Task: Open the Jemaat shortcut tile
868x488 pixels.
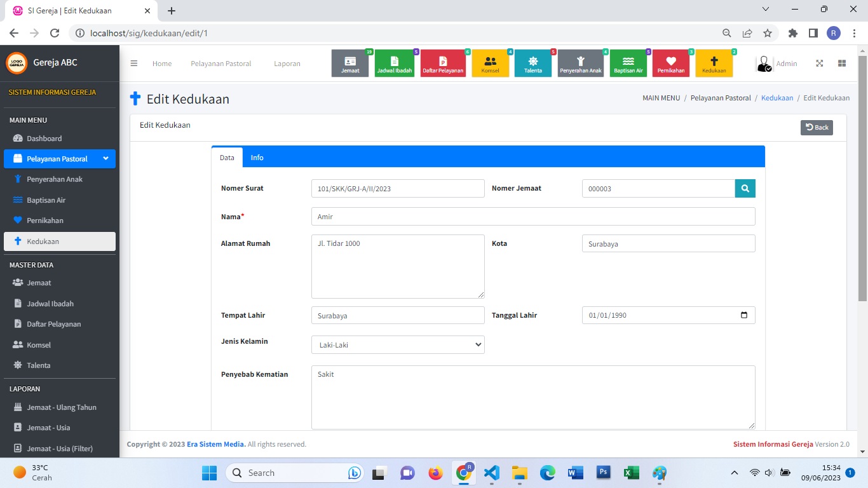Action: click(x=350, y=64)
